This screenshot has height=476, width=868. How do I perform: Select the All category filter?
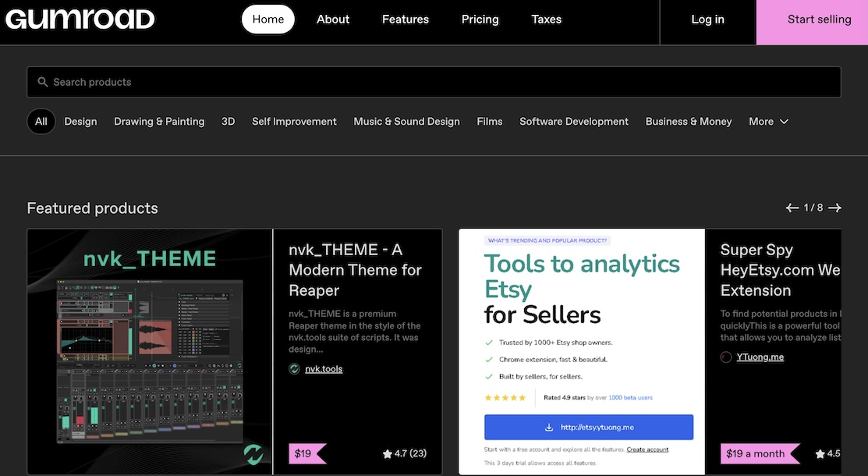(x=41, y=122)
